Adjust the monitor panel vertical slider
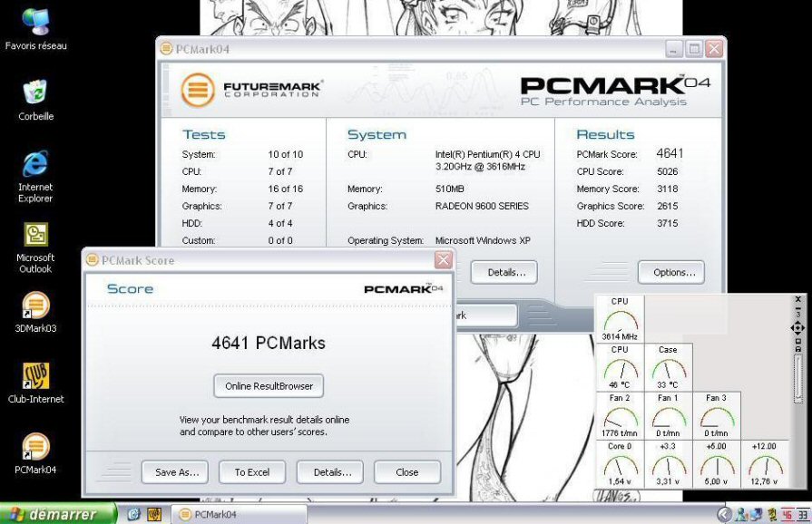 pyautogui.click(x=798, y=378)
